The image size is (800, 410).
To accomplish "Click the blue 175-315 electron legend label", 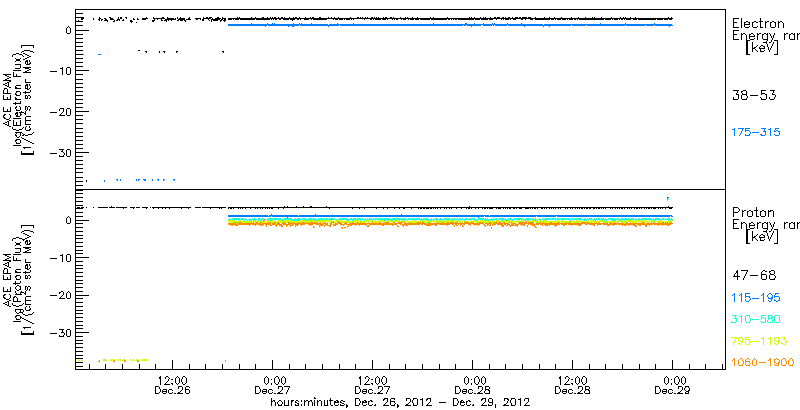I will pyautogui.click(x=756, y=133).
